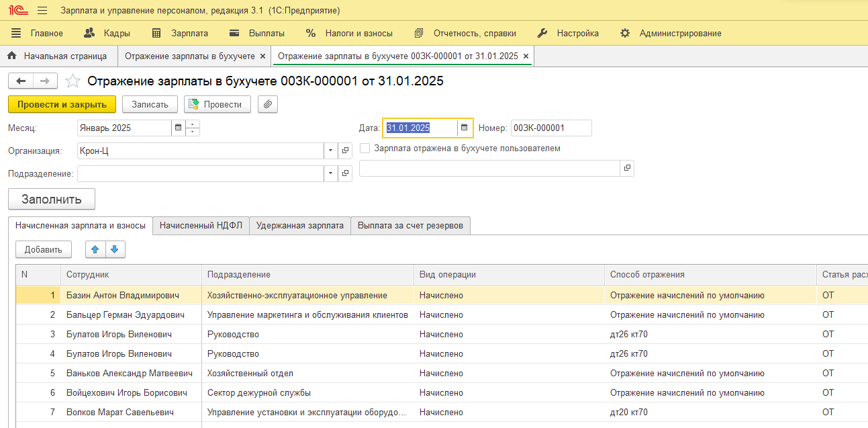The height and width of the screenshot is (428, 868).
Task: Close the Отражение зарплаты в бухучете tab
Action: pos(262,56)
